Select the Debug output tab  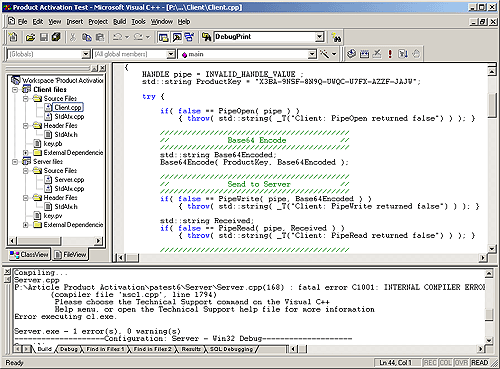coord(69,349)
